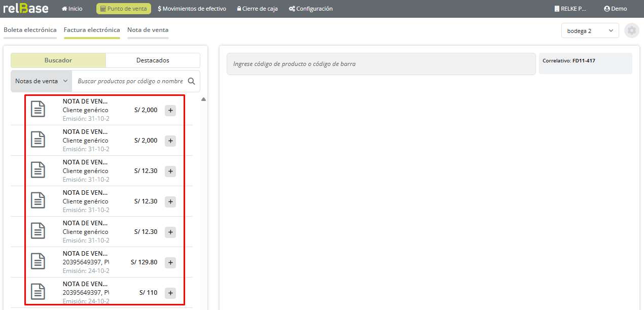Image resolution: width=644 pixels, height=310 pixels.
Task: Open the Notas de venta filter dropdown
Action: (41, 81)
